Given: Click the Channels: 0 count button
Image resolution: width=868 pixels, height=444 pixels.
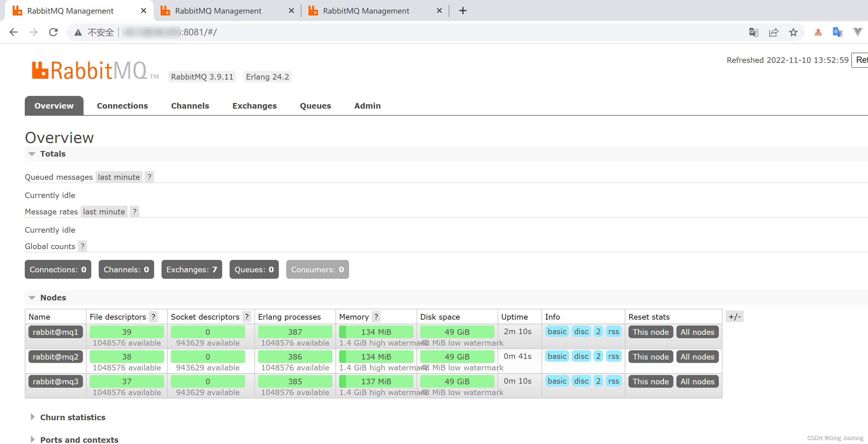Looking at the screenshot, I should pos(126,269).
